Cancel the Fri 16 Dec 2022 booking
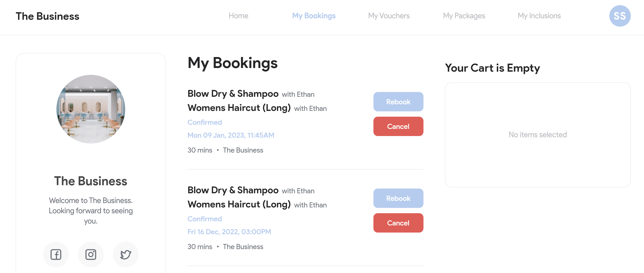 point(398,223)
